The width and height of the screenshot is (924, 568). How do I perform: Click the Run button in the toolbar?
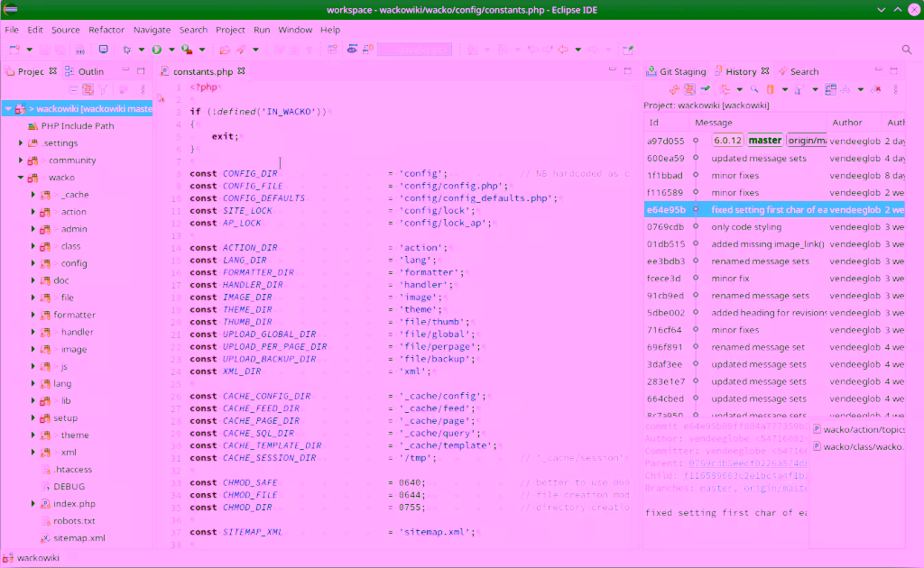point(157,50)
